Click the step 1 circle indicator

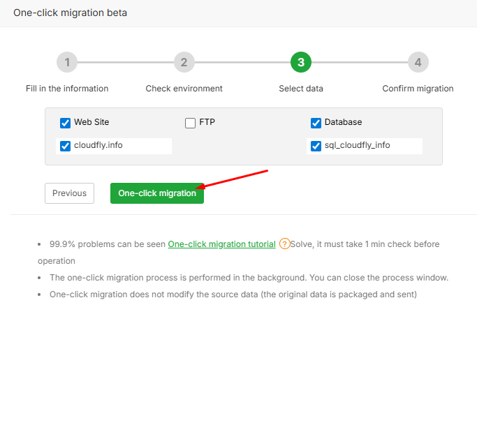(67, 62)
